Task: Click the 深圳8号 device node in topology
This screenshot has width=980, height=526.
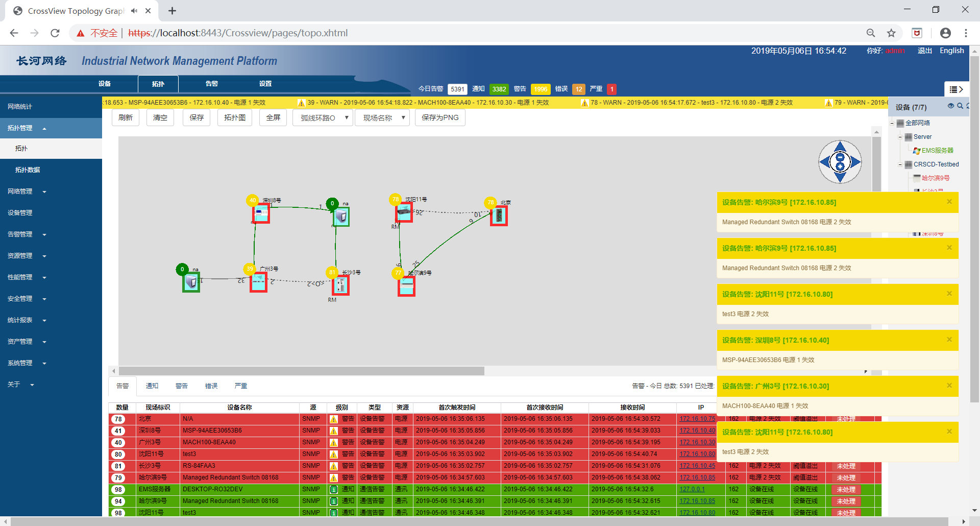Action: point(261,214)
